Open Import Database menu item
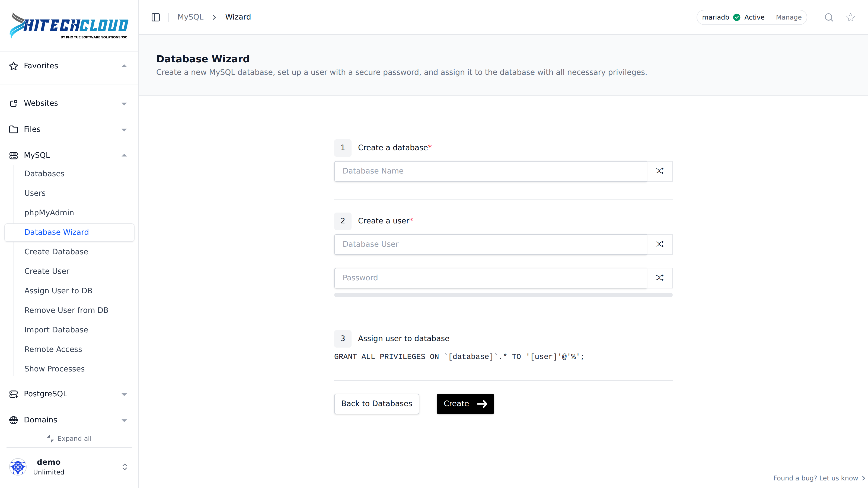This screenshot has width=868, height=488. pyautogui.click(x=56, y=330)
